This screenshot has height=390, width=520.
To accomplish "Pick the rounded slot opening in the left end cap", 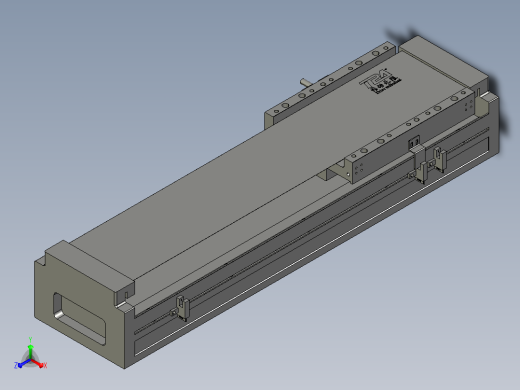I will (79, 318).
